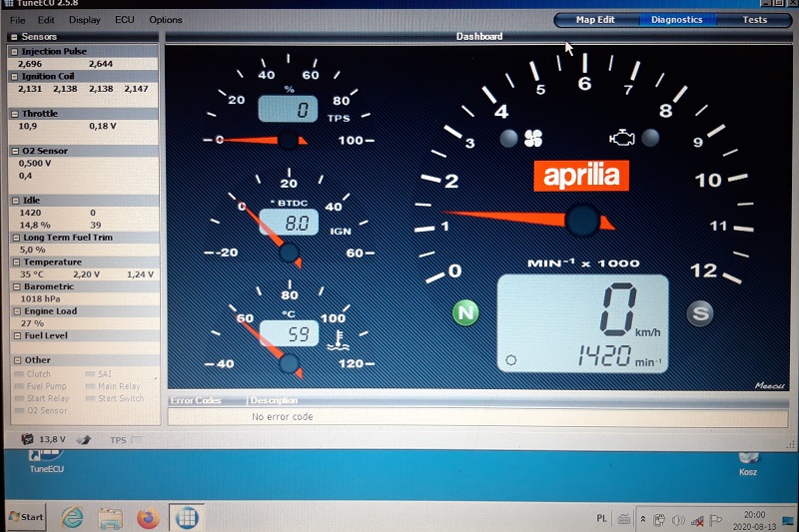
Task: Click the volume speaker tray icon
Action: [x=678, y=520]
